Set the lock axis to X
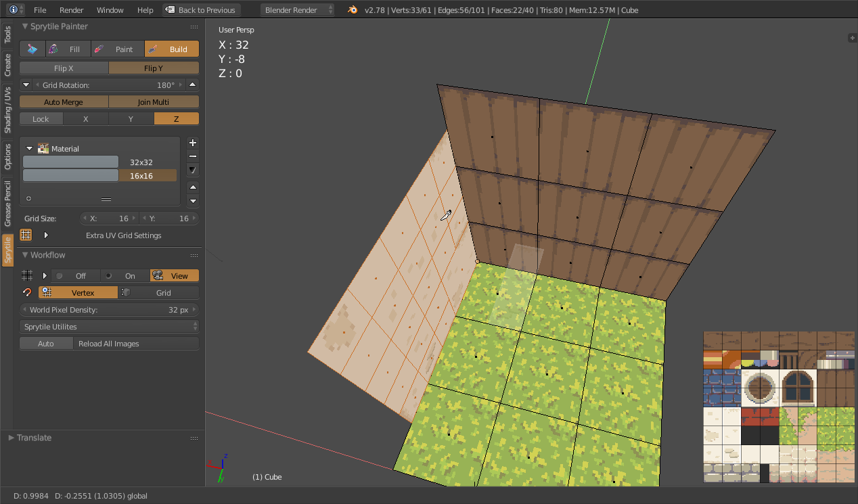This screenshot has width=858, height=504. coord(86,119)
